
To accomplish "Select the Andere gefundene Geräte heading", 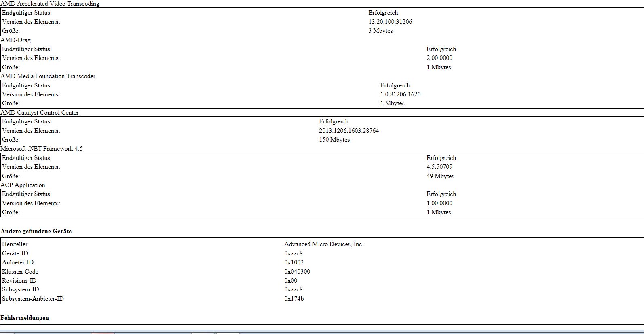I will pyautogui.click(x=36, y=231).
